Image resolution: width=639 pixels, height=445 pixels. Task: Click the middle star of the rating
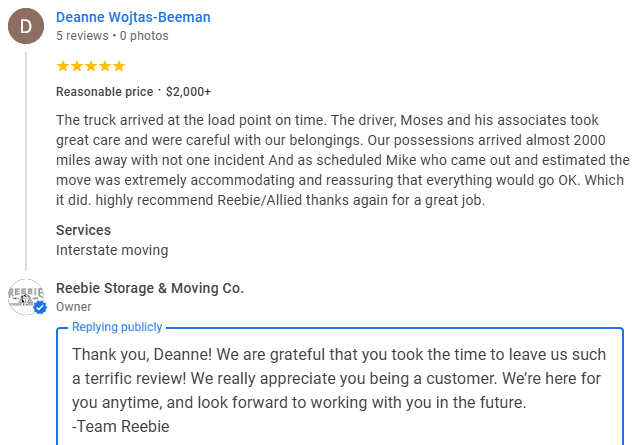[91, 66]
